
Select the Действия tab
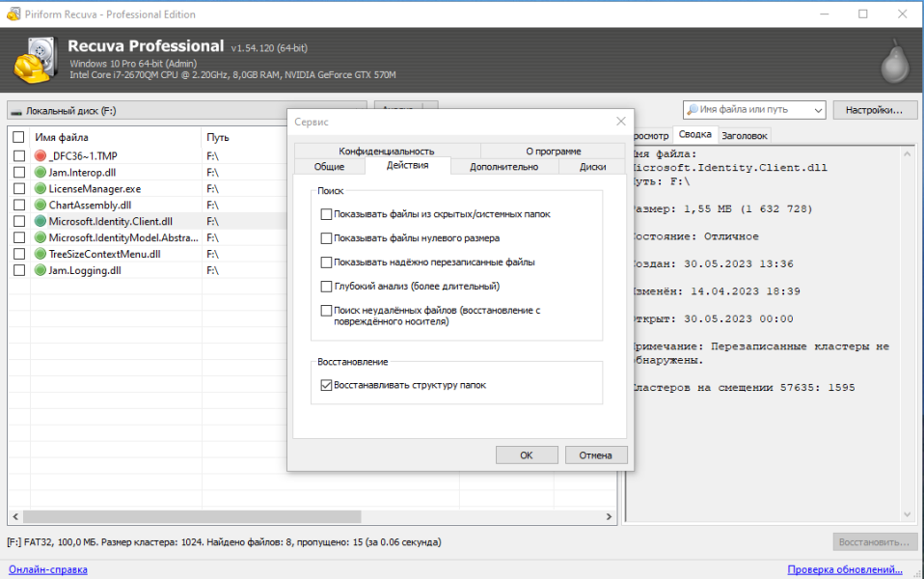tap(407, 166)
